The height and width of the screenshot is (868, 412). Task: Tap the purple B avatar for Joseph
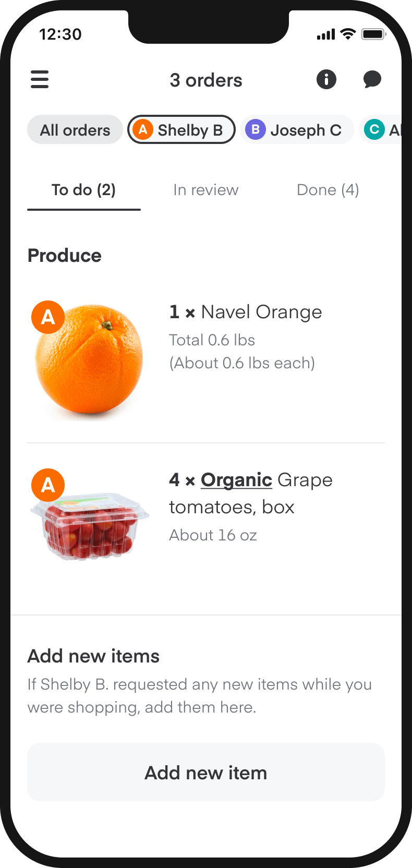click(x=256, y=129)
